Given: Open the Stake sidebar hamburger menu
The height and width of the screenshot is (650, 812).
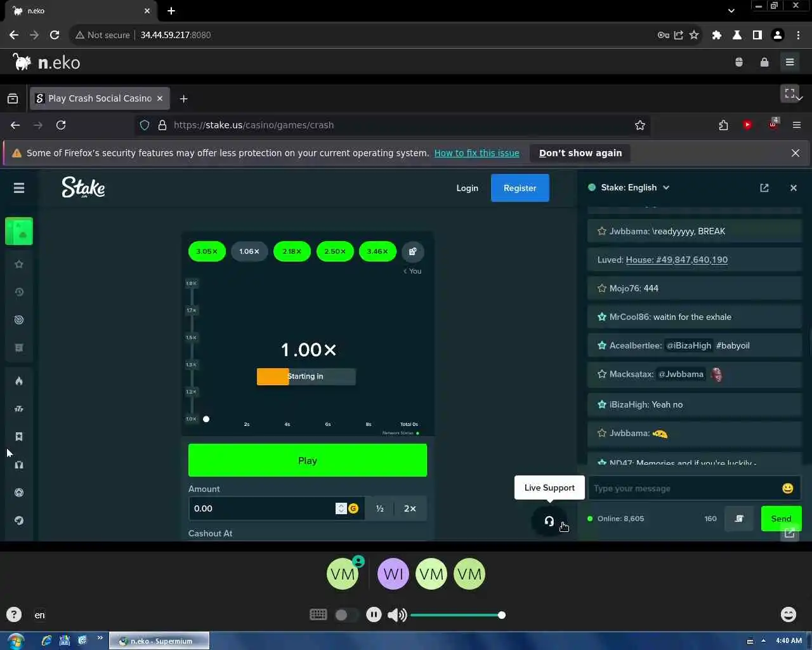Looking at the screenshot, I should coord(19,188).
